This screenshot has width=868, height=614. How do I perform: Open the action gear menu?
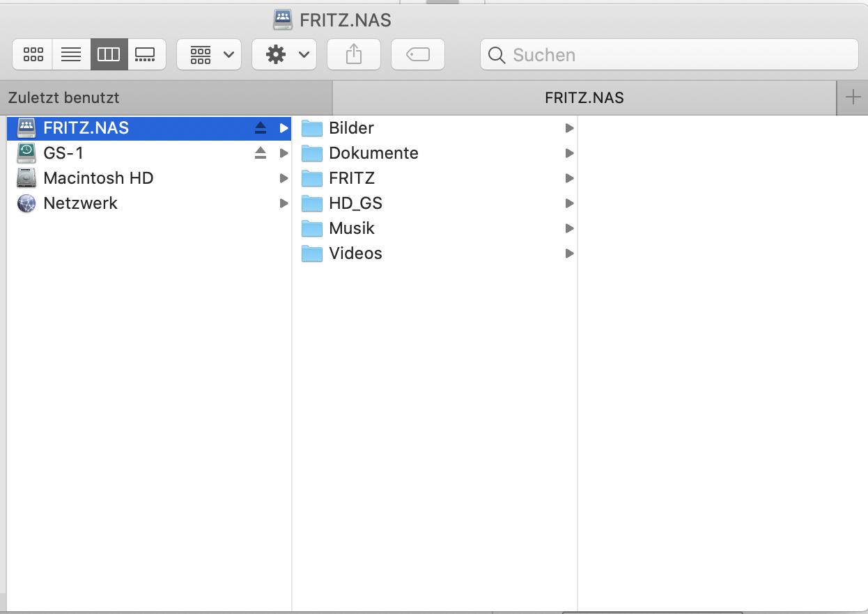[284, 54]
